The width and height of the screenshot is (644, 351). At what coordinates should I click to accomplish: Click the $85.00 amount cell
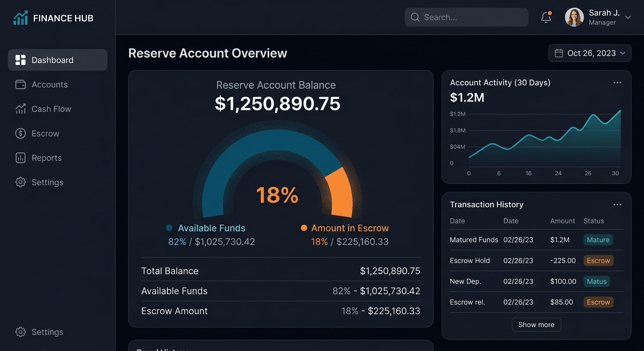(x=562, y=302)
